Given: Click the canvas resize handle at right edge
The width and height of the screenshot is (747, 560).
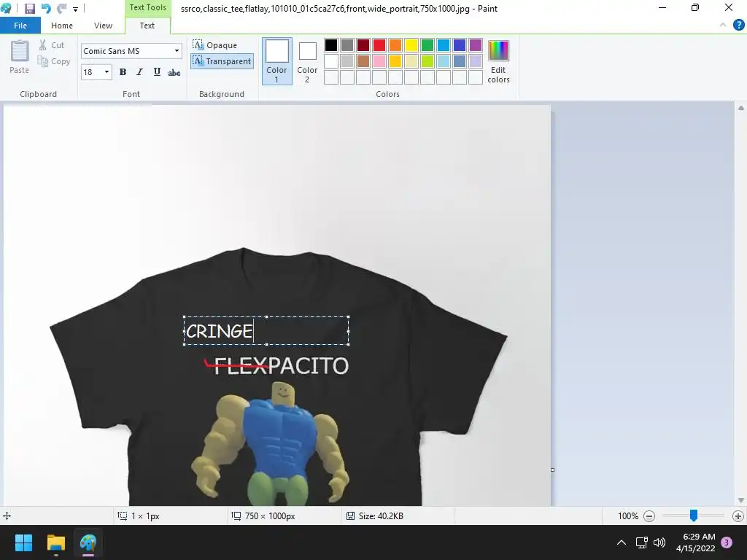Looking at the screenshot, I should click(x=553, y=470).
